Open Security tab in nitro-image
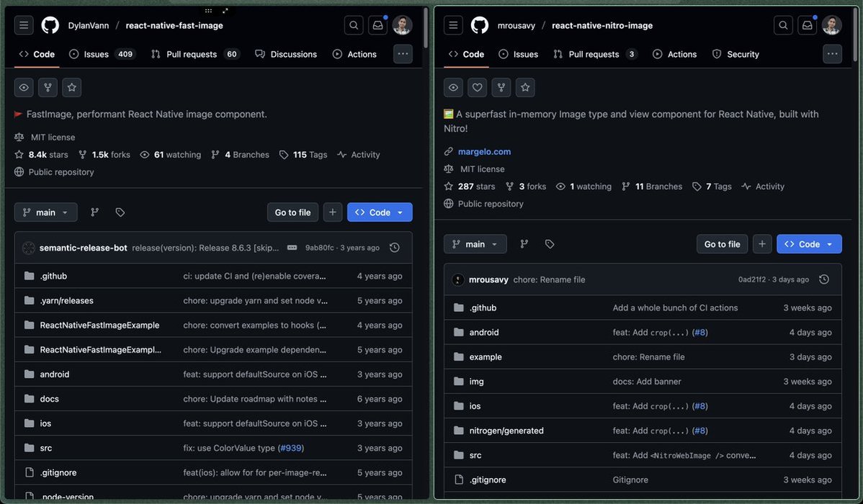The height and width of the screenshot is (504, 863). pyautogui.click(x=735, y=54)
